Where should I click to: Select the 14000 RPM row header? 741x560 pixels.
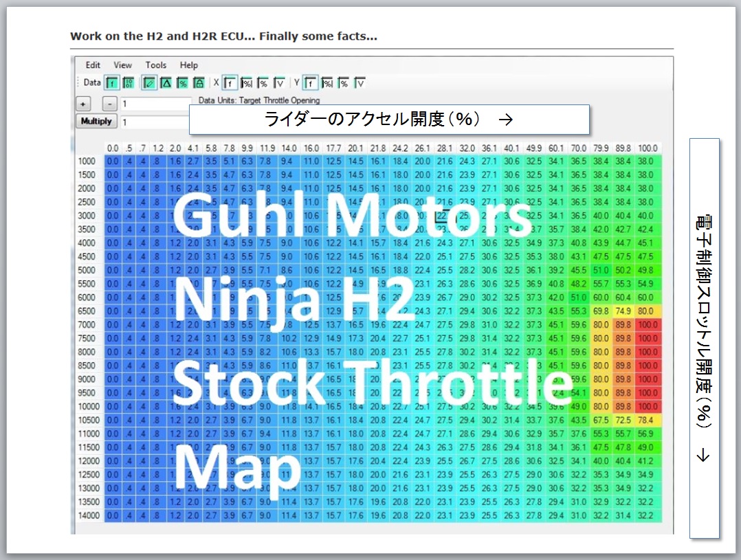[89, 515]
